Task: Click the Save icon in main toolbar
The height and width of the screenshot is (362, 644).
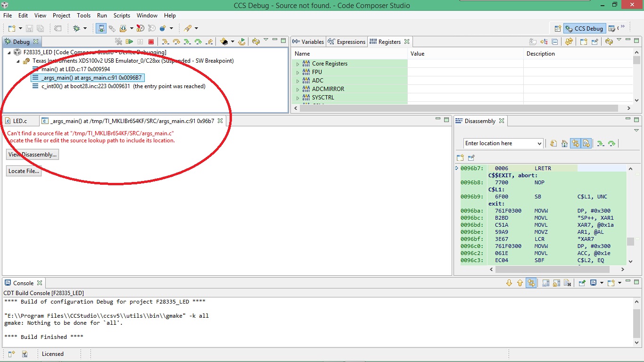Action: [x=29, y=28]
